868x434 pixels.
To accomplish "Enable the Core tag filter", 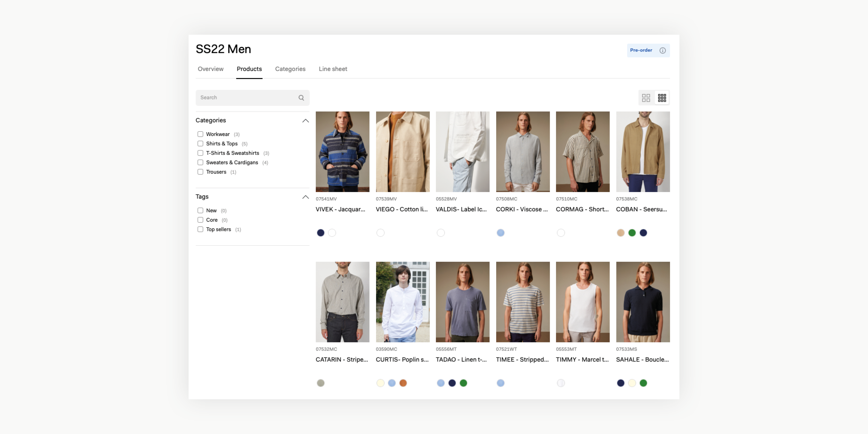I will pyautogui.click(x=201, y=220).
